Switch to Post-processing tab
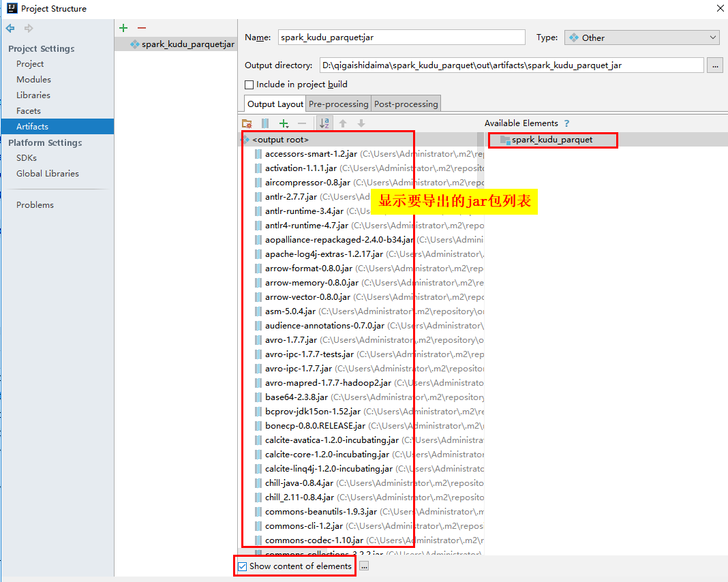Screen dimensions: 728x582 (x=406, y=104)
